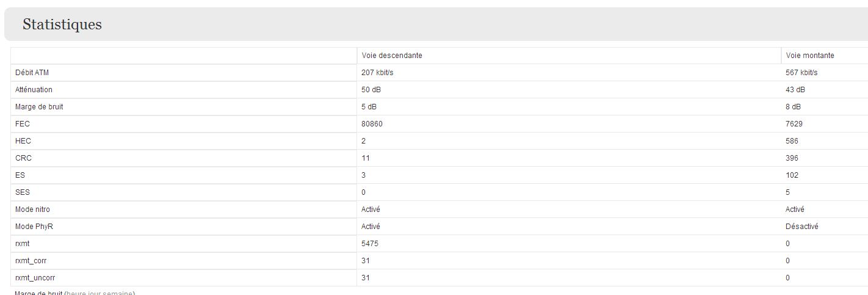Click the Statistiques section header

(x=62, y=24)
